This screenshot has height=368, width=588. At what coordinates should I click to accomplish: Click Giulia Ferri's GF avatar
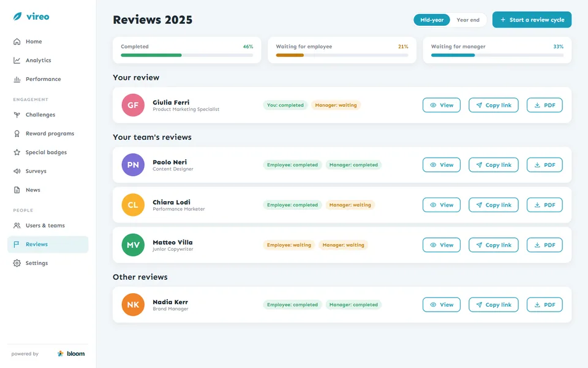(x=133, y=105)
